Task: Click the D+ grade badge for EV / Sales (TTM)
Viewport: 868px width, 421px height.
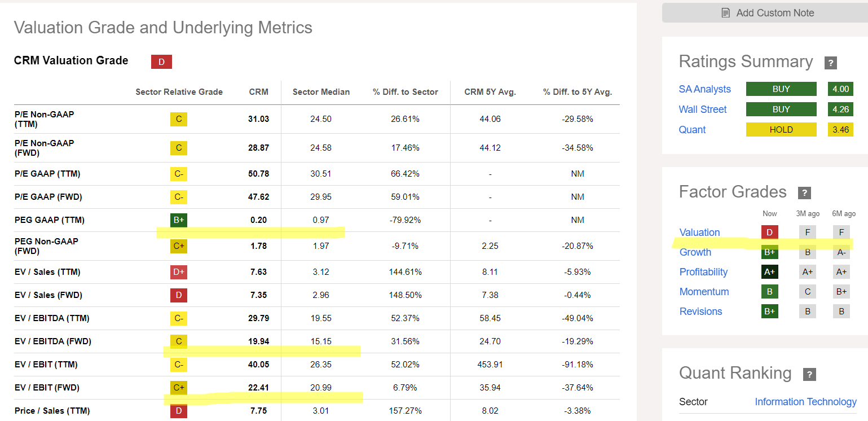Action: click(x=179, y=272)
